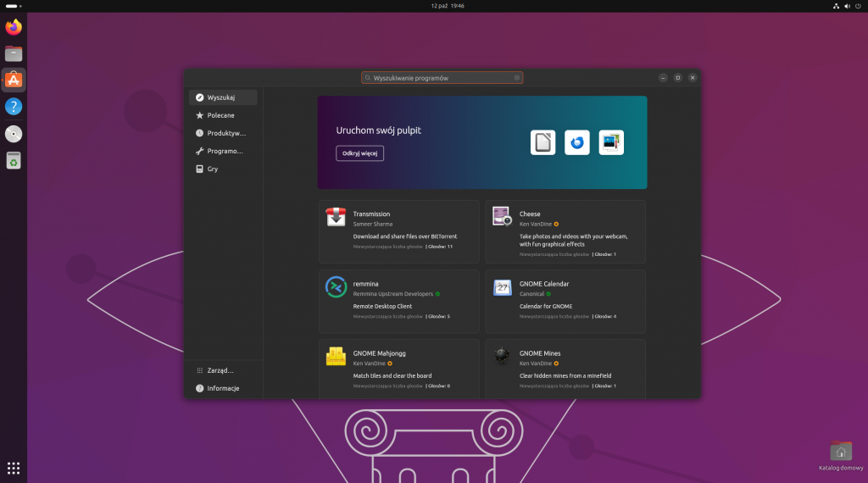The height and width of the screenshot is (483, 868).
Task: Click the Canonical publisher text
Action: (x=531, y=294)
